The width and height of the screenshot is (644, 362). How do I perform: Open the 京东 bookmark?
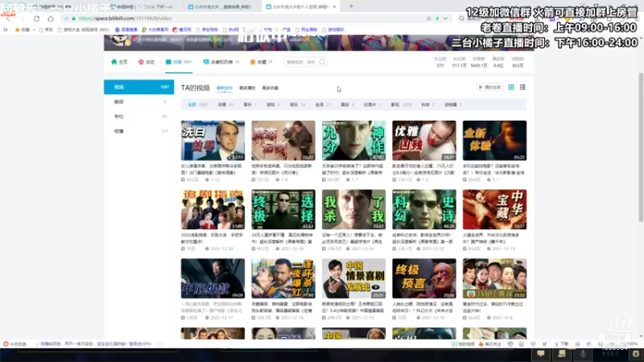pyautogui.click(x=46, y=30)
